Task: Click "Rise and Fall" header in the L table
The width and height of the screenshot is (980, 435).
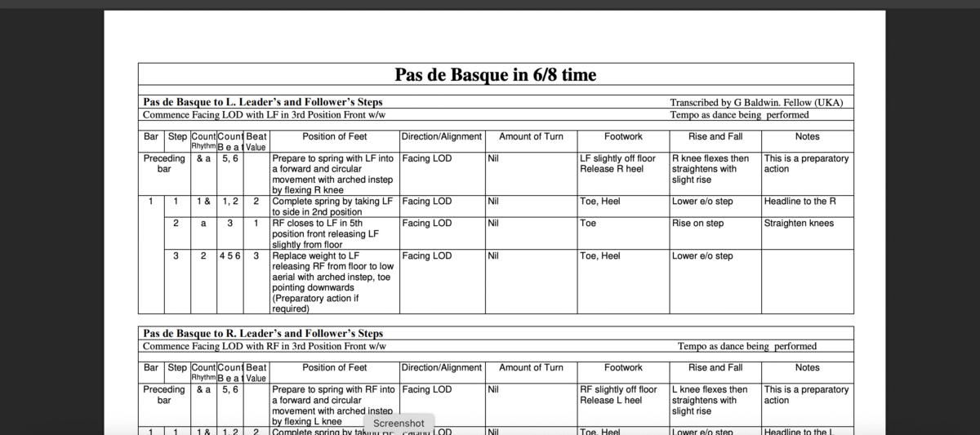Action: point(715,137)
